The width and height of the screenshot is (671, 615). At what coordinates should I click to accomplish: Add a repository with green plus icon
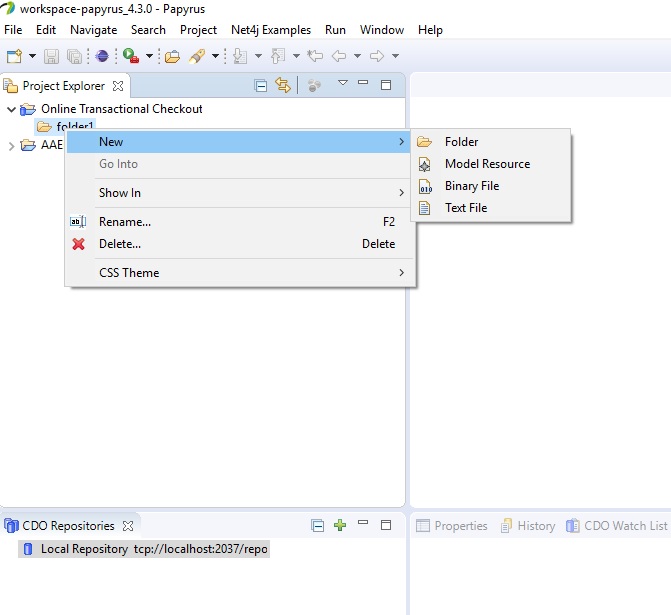[x=340, y=525]
